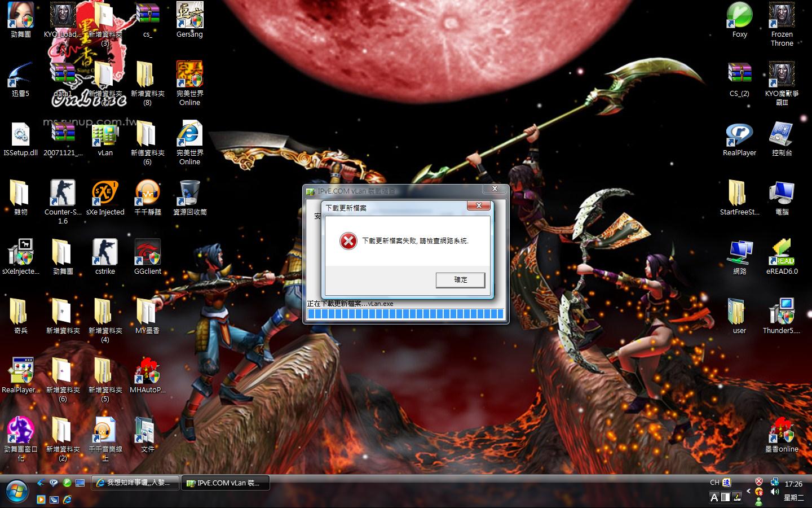
Task: Launch the 勁舞團窗口化 icon
Action: (21, 439)
